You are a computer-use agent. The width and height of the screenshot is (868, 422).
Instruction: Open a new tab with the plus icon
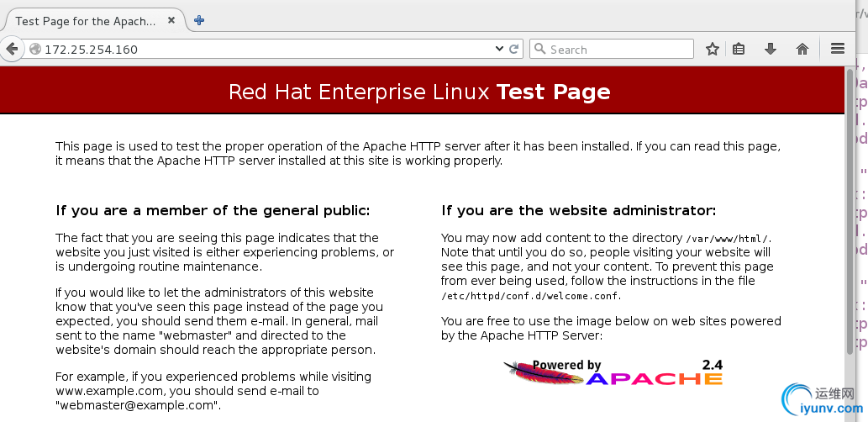(x=199, y=20)
